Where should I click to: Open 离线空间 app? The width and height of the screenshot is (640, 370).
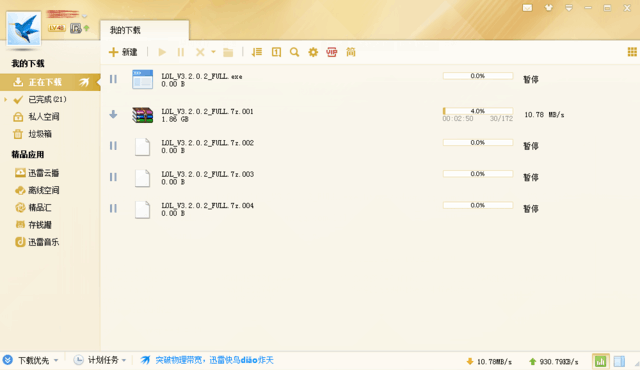[37, 190]
